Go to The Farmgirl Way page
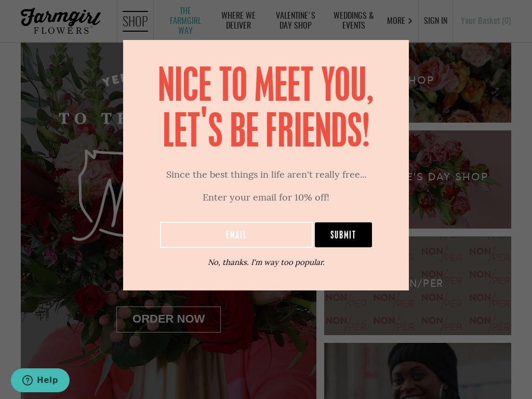Screen dimensions: 532x399 (185, 21)
